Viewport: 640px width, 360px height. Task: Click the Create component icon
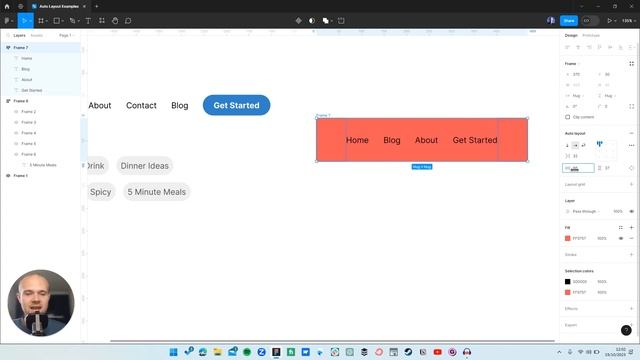tap(298, 20)
